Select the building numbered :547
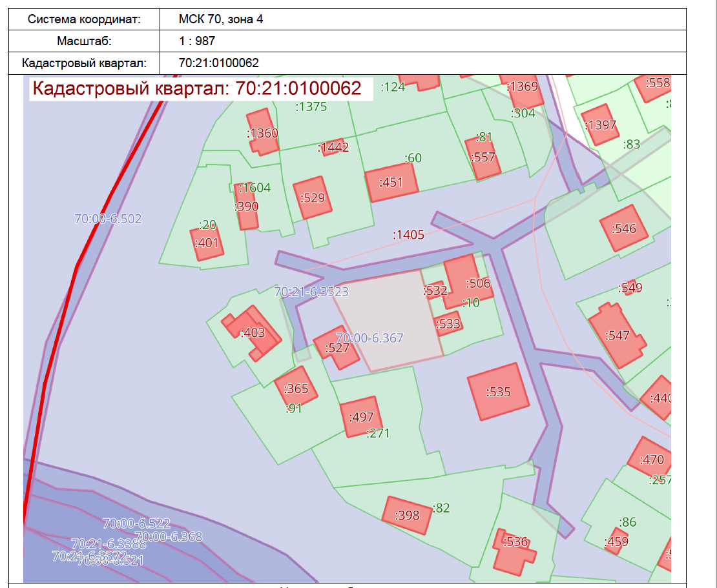The image size is (717, 588). coord(617,335)
